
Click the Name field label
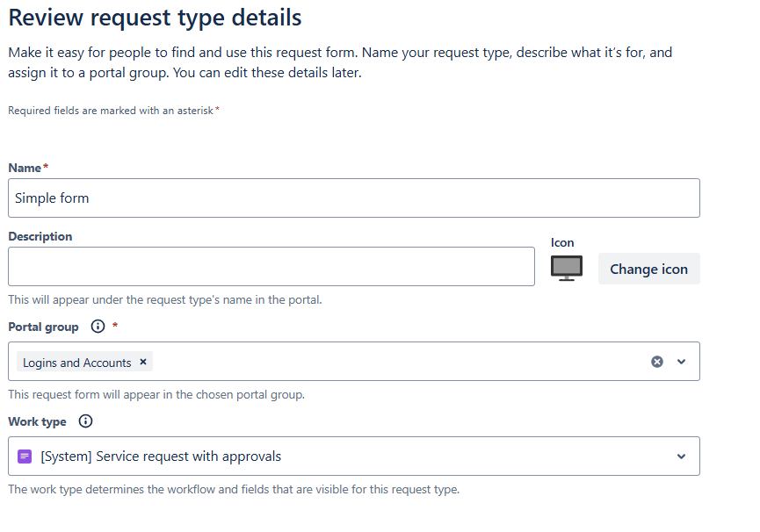25,168
